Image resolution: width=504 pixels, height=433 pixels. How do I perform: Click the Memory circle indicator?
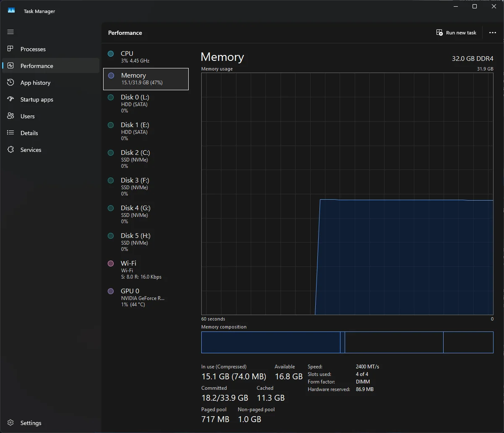[111, 76]
